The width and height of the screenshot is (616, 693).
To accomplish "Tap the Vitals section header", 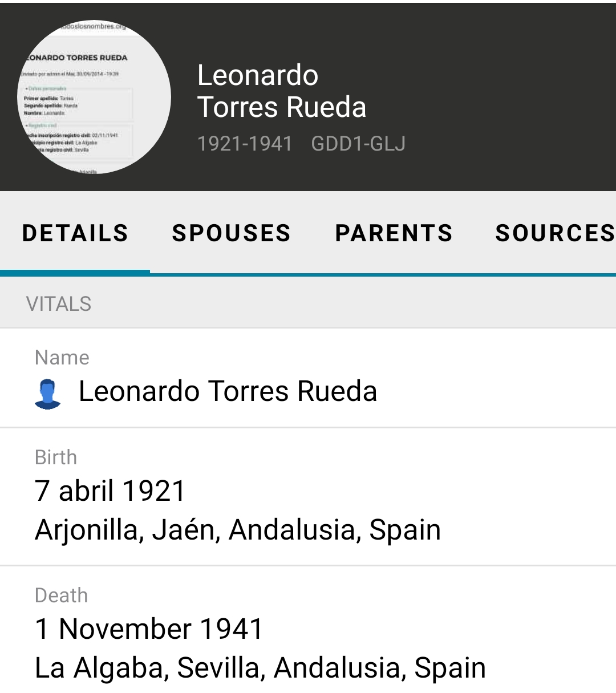I will pos(59,304).
